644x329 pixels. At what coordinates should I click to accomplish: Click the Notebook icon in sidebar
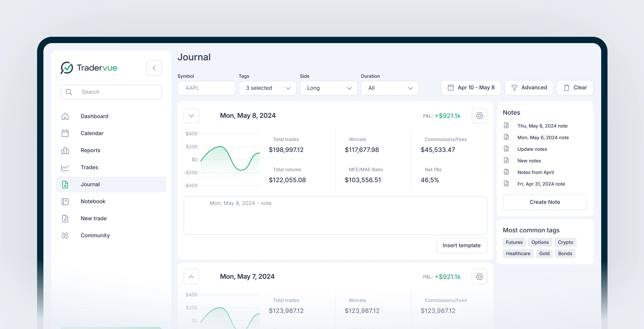pyautogui.click(x=65, y=201)
